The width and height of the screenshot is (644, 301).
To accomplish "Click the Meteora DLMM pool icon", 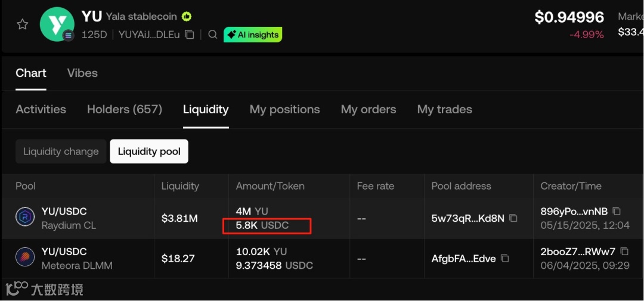I will (25, 258).
